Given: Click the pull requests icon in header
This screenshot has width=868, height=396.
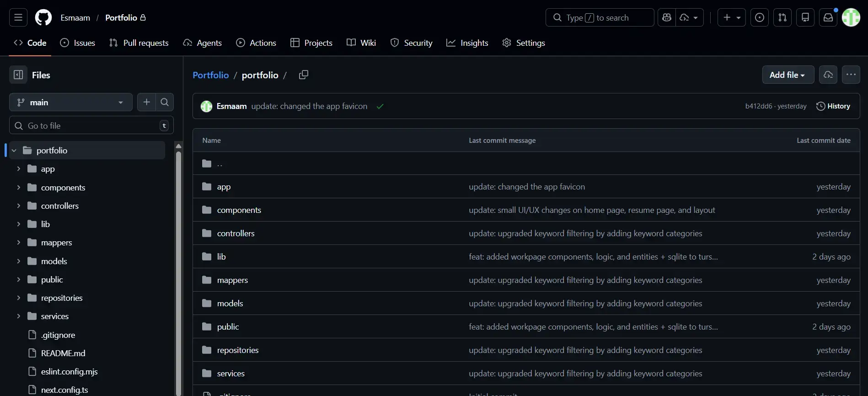Looking at the screenshot, I should [x=782, y=17].
